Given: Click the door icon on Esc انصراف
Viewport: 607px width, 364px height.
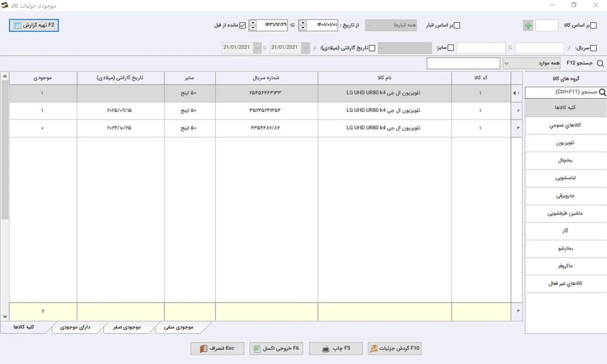Looking at the screenshot, I should click(203, 349).
